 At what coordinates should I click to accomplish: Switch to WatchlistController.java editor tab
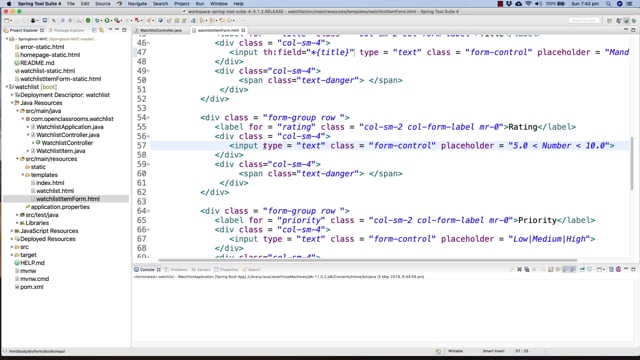[x=161, y=30]
